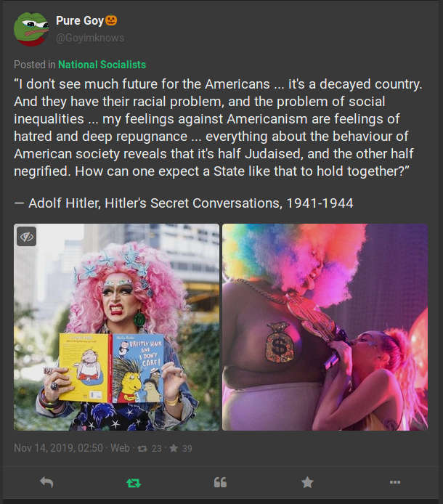Quote this post with the quotation icon

pos(220,482)
